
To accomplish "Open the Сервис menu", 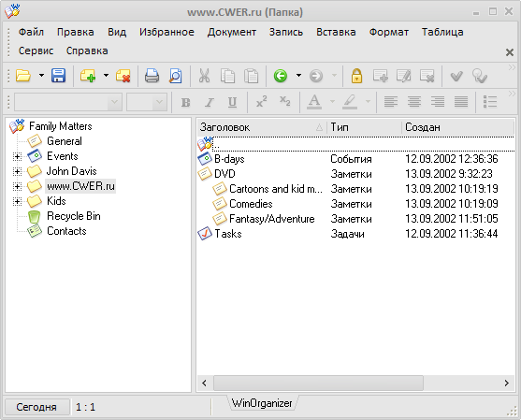I will [36, 51].
